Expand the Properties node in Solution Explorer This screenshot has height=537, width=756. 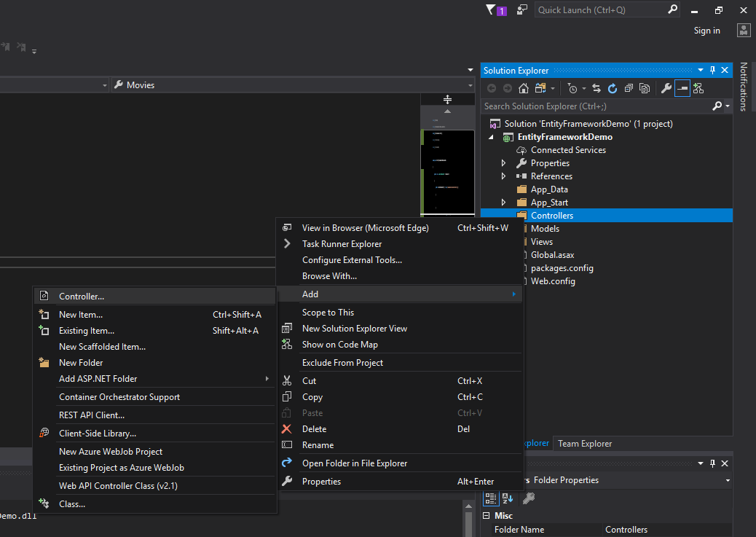point(503,163)
